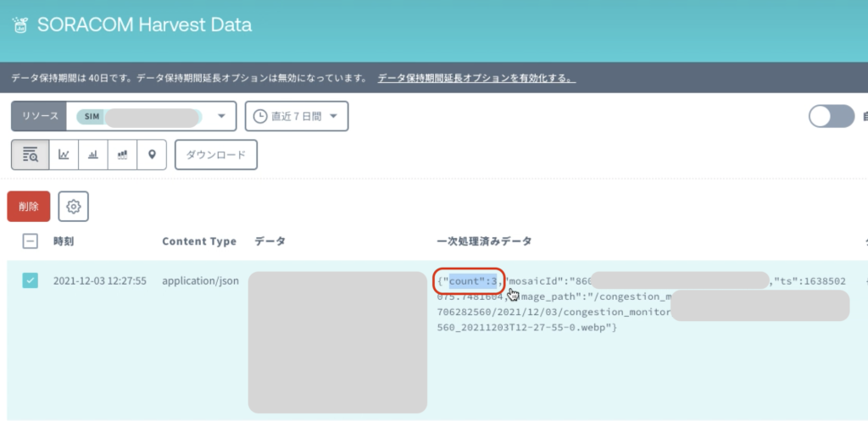Toggle the auto-refresh switch
This screenshot has width=868, height=421.
(x=832, y=116)
